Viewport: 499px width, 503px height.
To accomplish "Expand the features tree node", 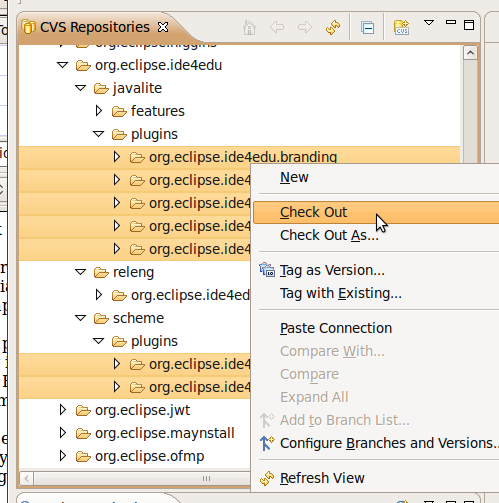I will pyautogui.click(x=99, y=111).
